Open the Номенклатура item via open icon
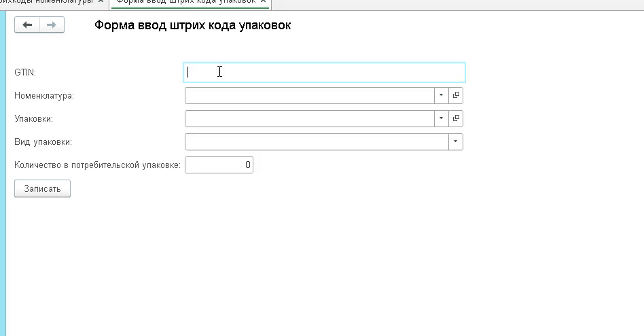 pyautogui.click(x=456, y=95)
